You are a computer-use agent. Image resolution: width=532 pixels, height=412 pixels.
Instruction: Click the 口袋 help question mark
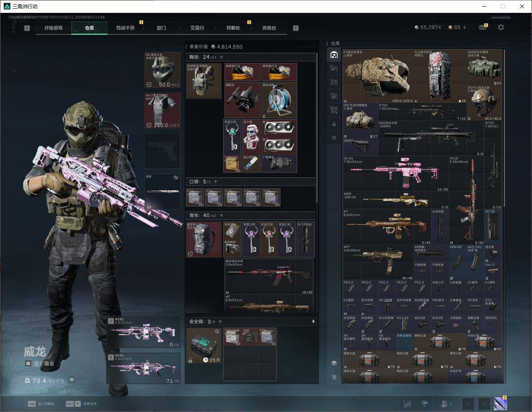coord(215,182)
